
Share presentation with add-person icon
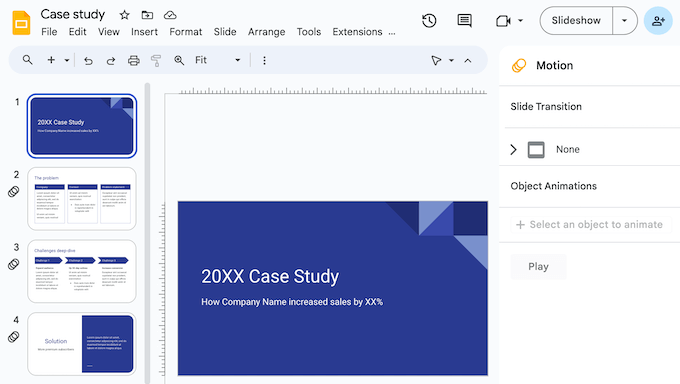[x=658, y=20]
